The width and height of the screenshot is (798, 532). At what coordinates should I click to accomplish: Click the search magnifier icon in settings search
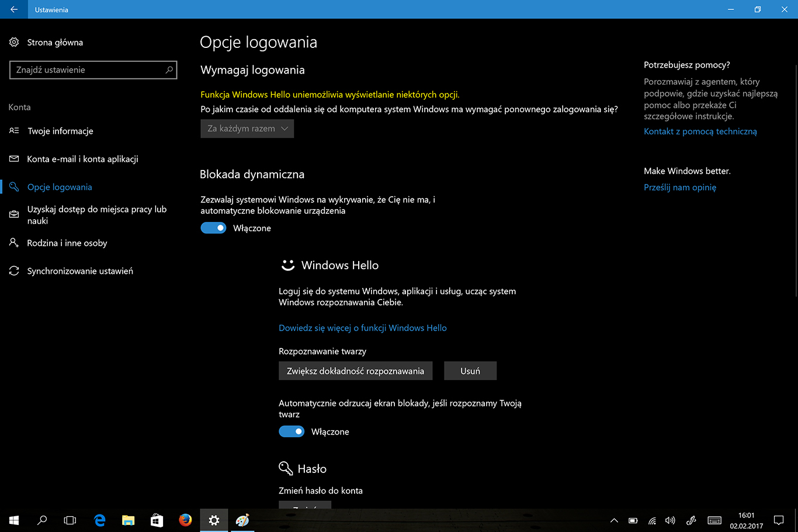point(169,69)
